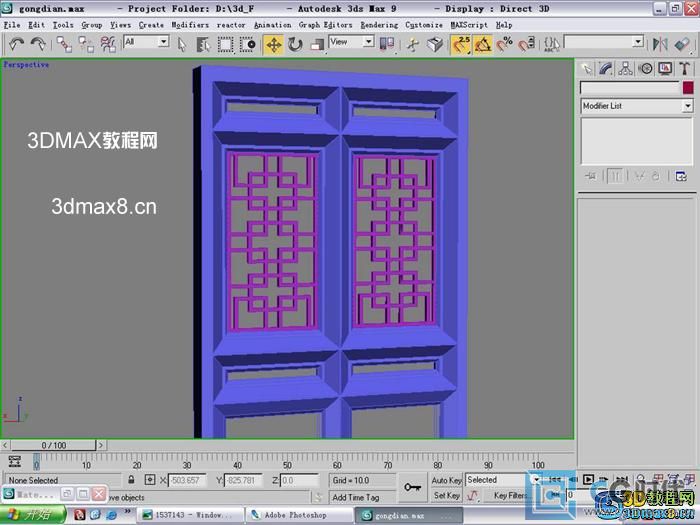Open the Graph Editors menu
The height and width of the screenshot is (525, 700).
point(325,25)
